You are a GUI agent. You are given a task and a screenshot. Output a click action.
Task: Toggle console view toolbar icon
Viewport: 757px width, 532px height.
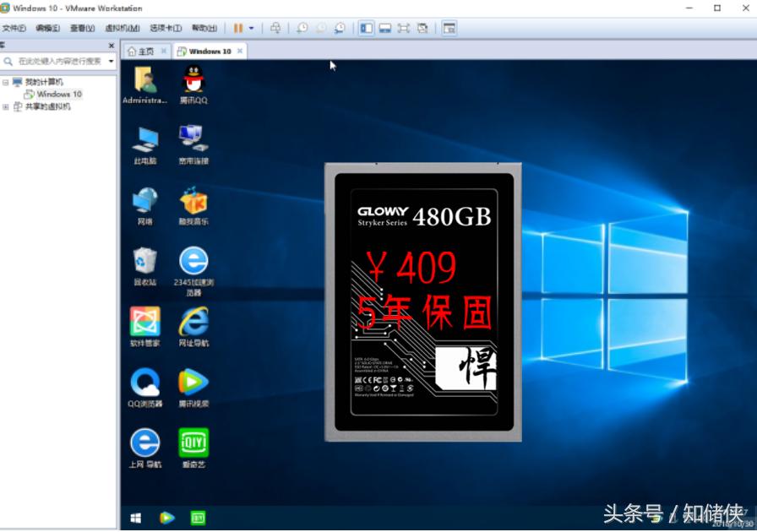pos(449,28)
